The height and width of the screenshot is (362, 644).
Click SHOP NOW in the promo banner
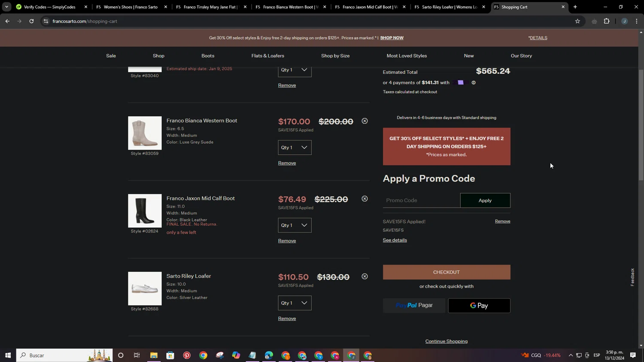click(392, 38)
